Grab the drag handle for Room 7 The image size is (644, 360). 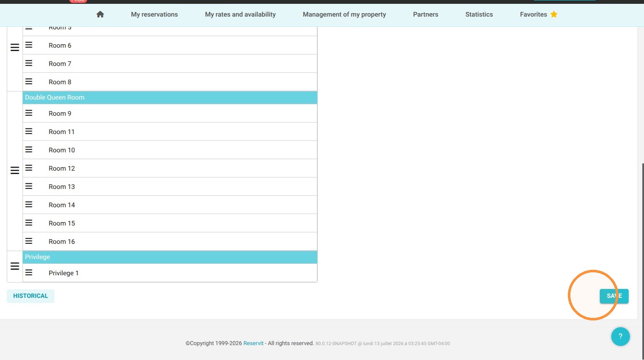[x=29, y=63]
